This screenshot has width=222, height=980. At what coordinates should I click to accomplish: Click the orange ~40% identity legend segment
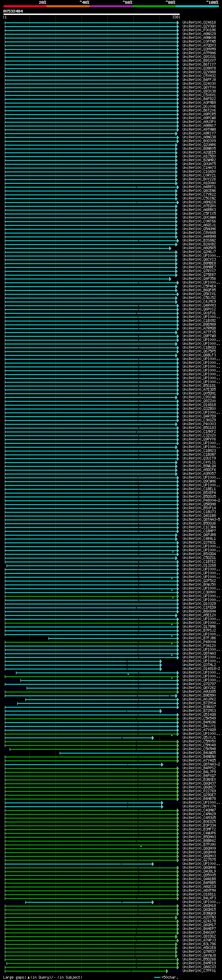(68, 6)
